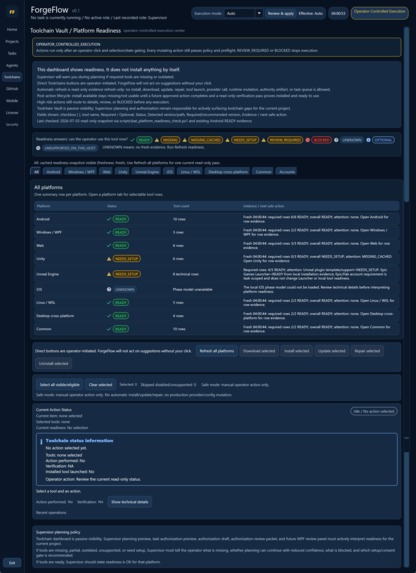Click the Update selected button
This screenshot has width=416, height=573.
pos(332,351)
